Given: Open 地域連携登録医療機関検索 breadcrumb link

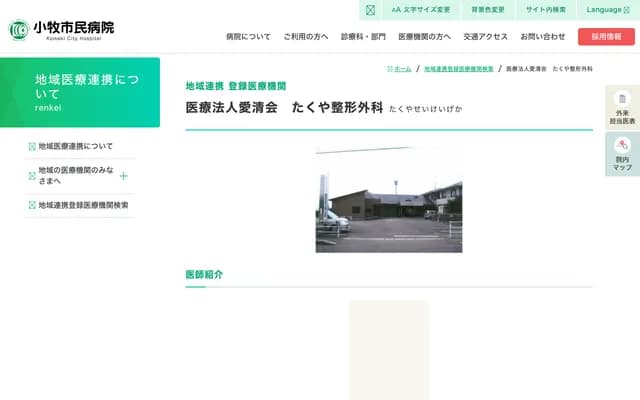Looking at the screenshot, I should click(459, 69).
